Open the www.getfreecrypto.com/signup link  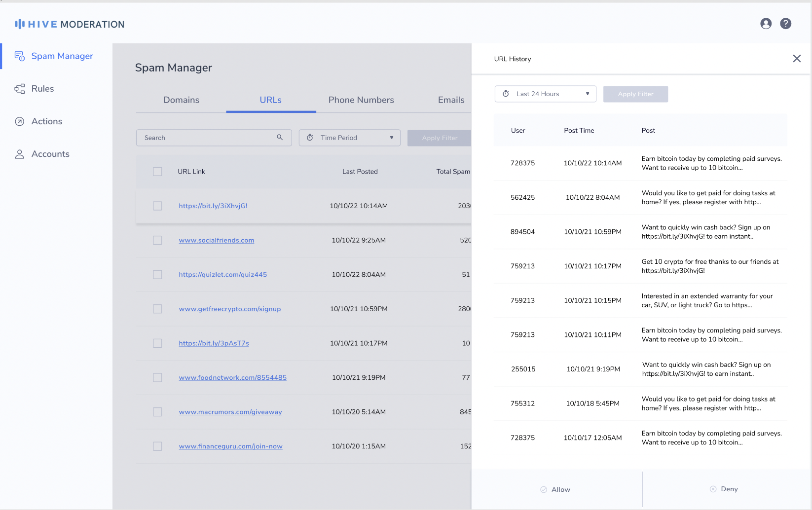[x=230, y=309]
